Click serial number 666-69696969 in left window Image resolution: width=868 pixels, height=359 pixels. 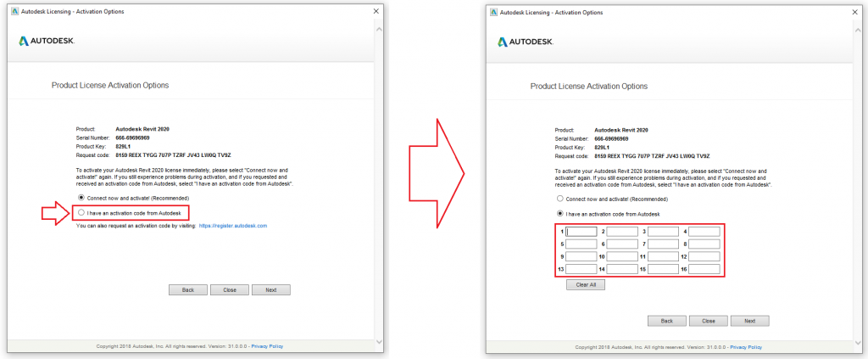pyautogui.click(x=133, y=138)
